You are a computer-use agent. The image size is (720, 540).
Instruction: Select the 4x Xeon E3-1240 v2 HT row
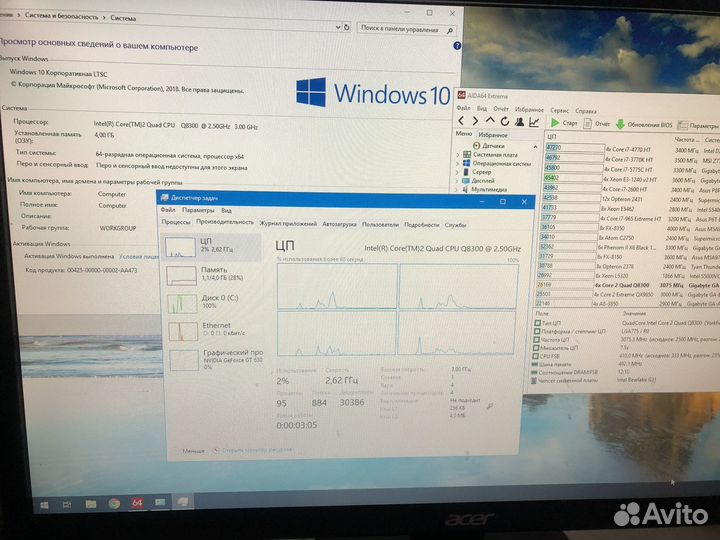(x=631, y=180)
